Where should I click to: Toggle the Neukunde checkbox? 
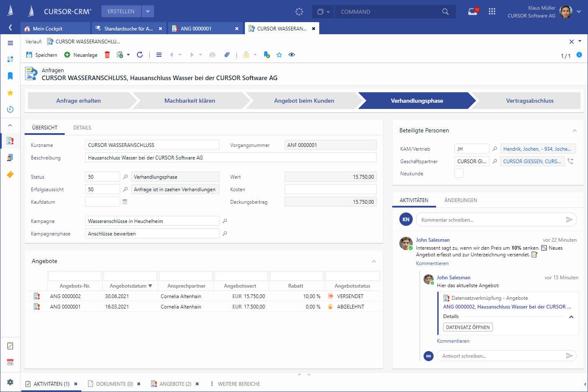click(459, 173)
